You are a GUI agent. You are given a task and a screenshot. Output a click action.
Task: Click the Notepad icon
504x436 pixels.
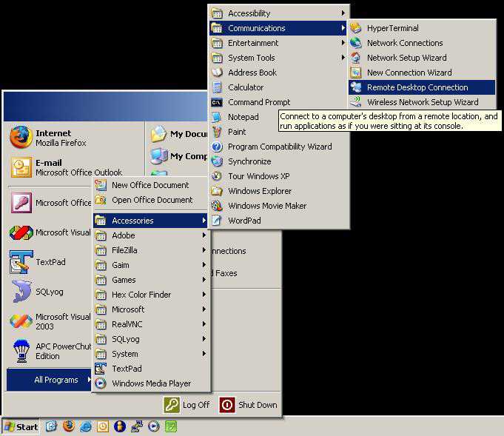217,117
